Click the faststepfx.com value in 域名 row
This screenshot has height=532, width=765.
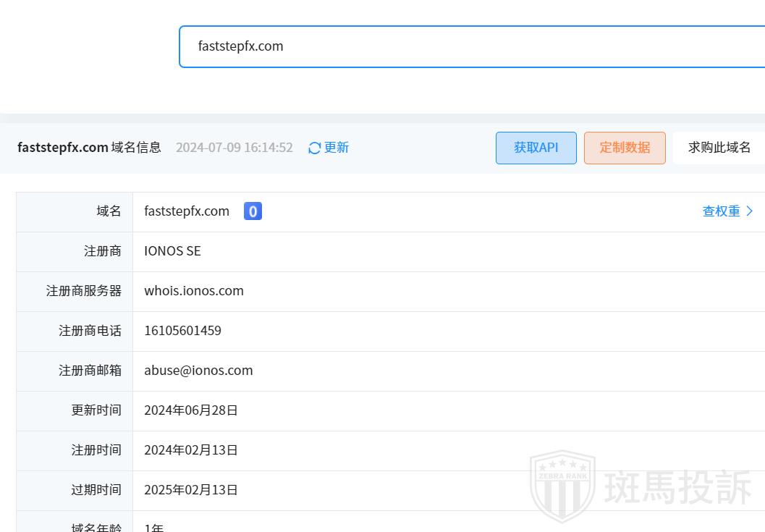coord(187,211)
